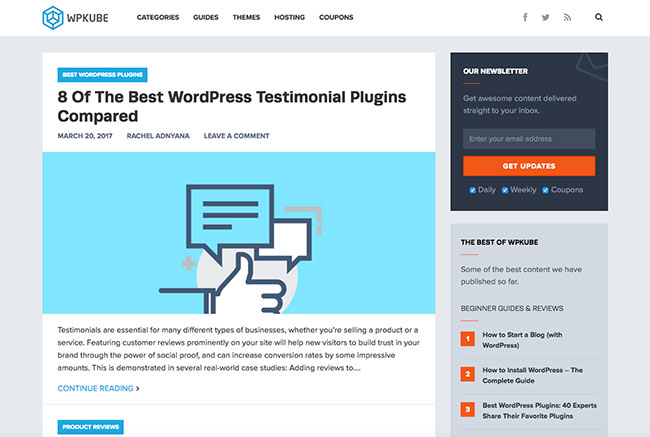Click the search magnifier icon
The height and width of the screenshot is (437, 650).
point(599,17)
